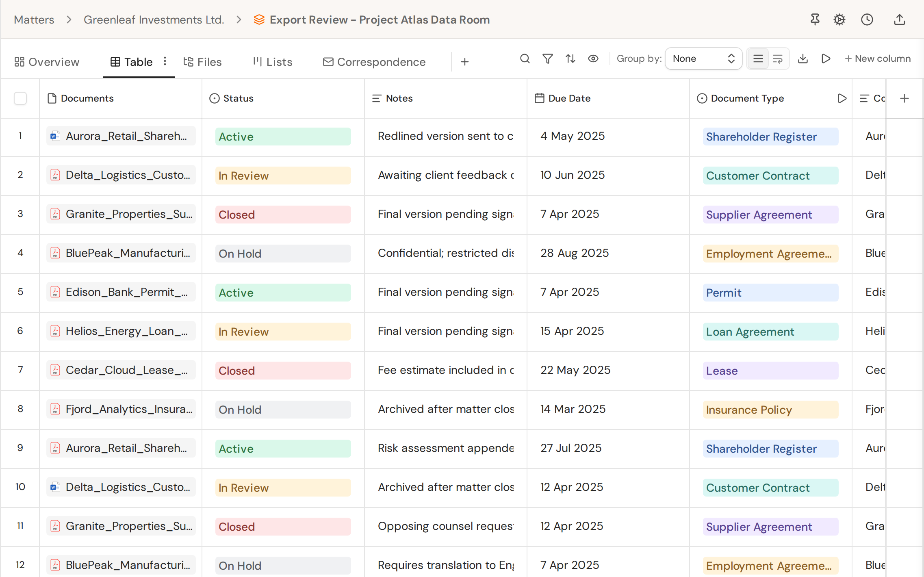The width and height of the screenshot is (924, 577).
Task: Go to the Lists tab
Action: click(x=273, y=62)
